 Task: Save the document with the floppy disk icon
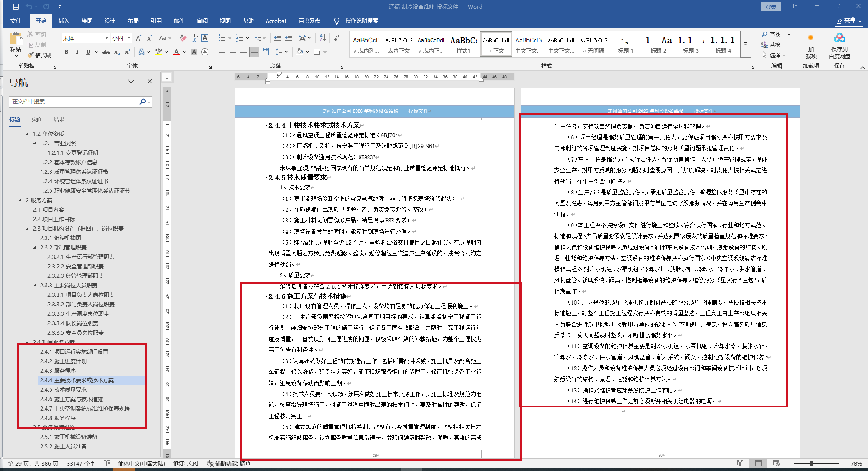tap(16, 7)
